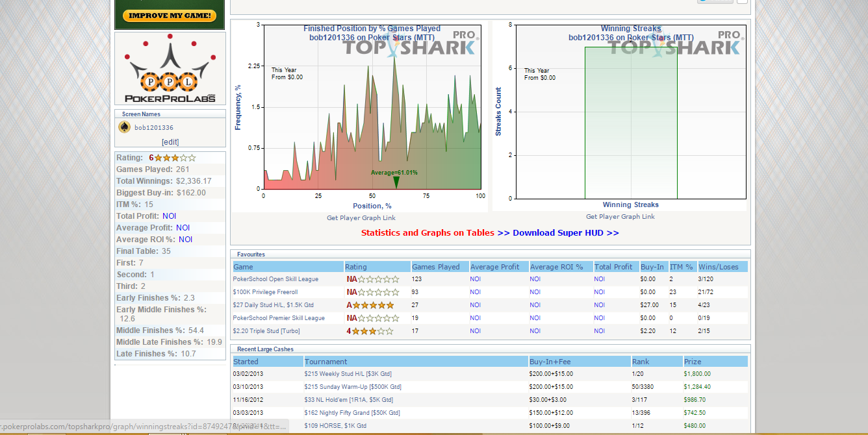The width and height of the screenshot is (868, 435).
Task: Sort Favourites by Game column header
Action: coord(288,267)
